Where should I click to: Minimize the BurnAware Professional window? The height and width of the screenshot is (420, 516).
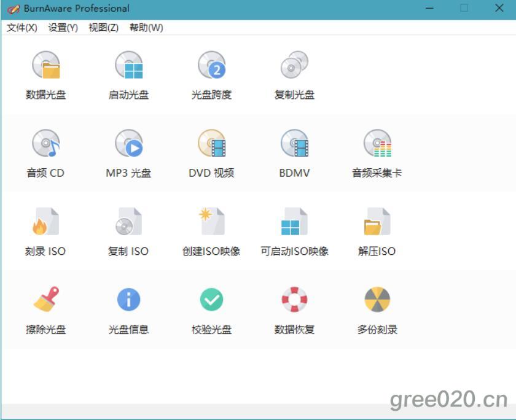click(x=429, y=8)
